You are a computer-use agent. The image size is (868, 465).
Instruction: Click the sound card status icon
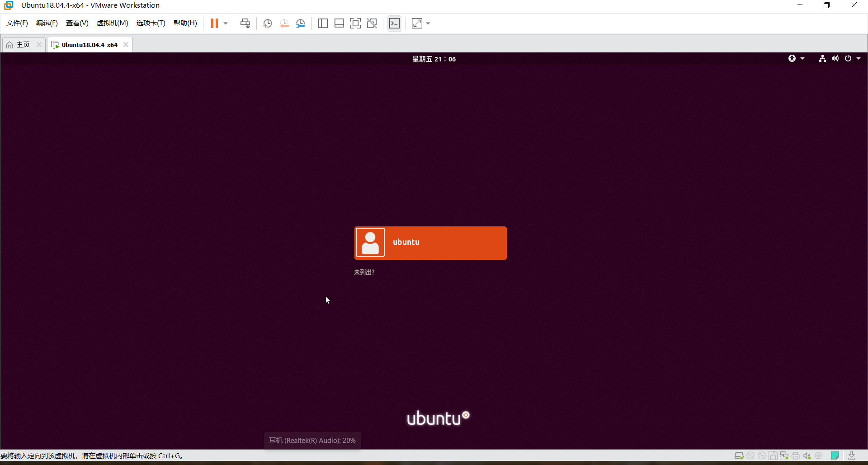pyautogui.click(x=807, y=456)
